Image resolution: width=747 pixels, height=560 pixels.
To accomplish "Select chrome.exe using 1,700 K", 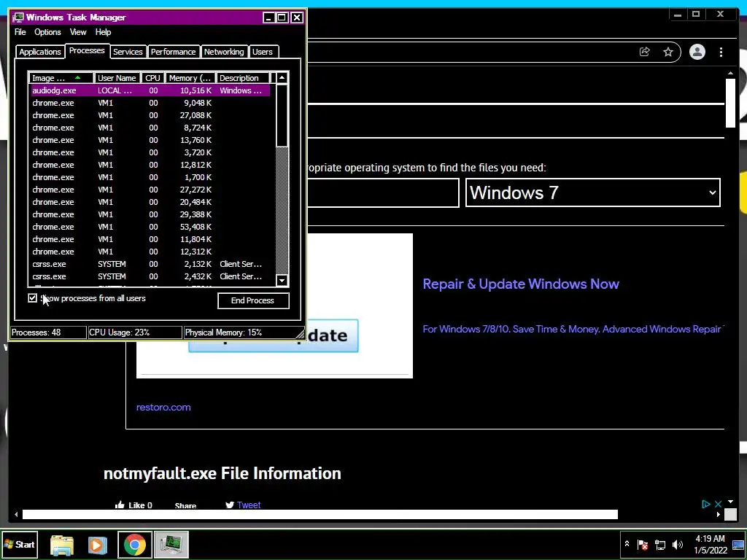I will tap(150, 177).
